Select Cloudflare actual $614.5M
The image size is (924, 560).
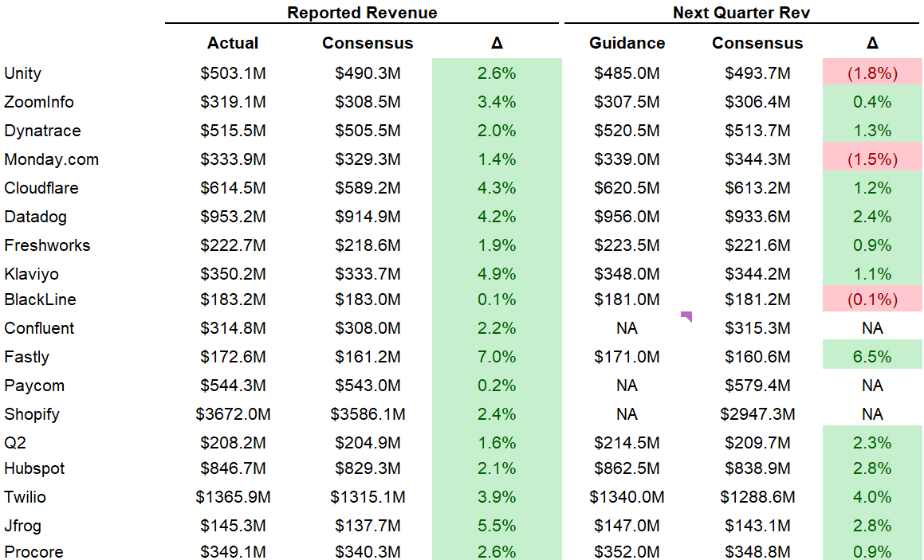click(x=233, y=188)
